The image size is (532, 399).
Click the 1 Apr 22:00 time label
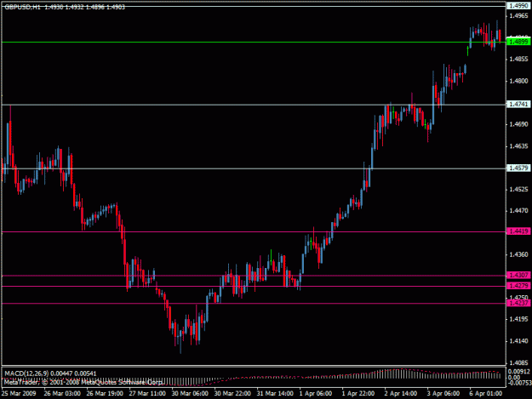[358, 393]
